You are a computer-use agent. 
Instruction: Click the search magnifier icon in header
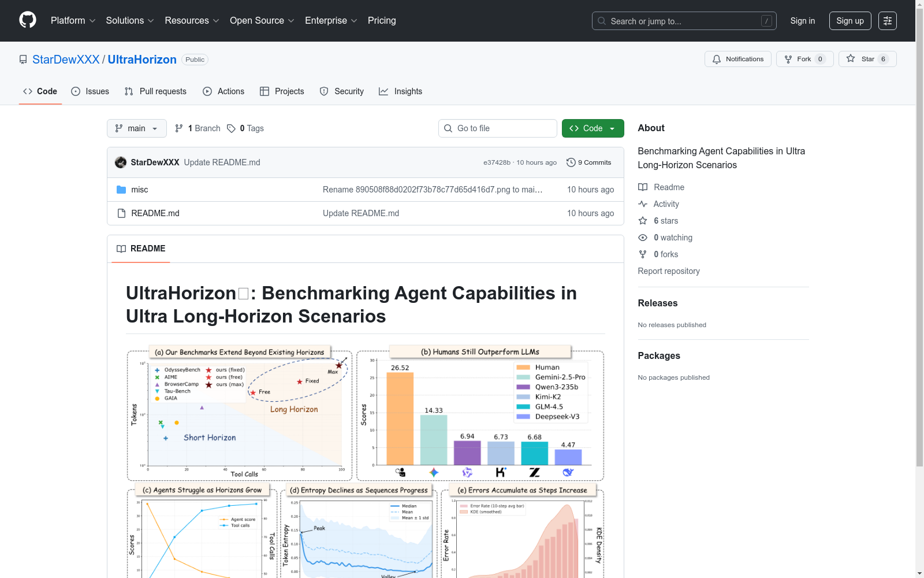(602, 21)
